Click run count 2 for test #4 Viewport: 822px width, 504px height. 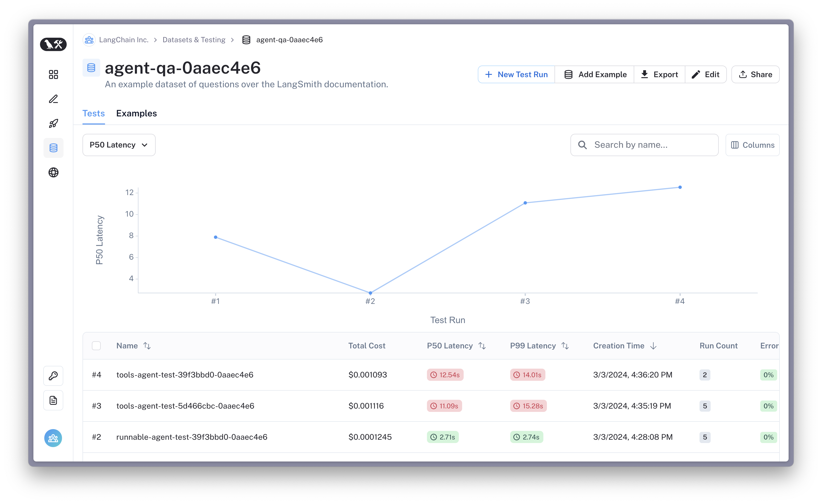coord(705,375)
